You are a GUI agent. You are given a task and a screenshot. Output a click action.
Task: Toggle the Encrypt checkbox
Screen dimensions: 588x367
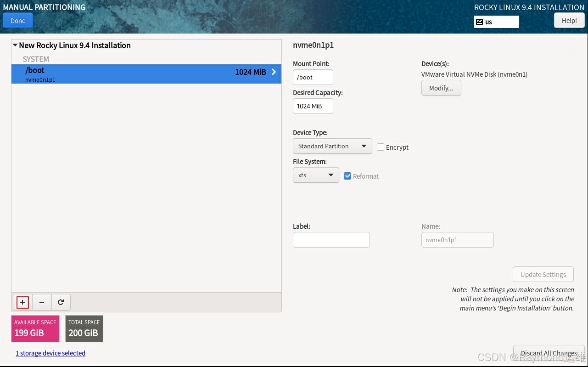(381, 147)
